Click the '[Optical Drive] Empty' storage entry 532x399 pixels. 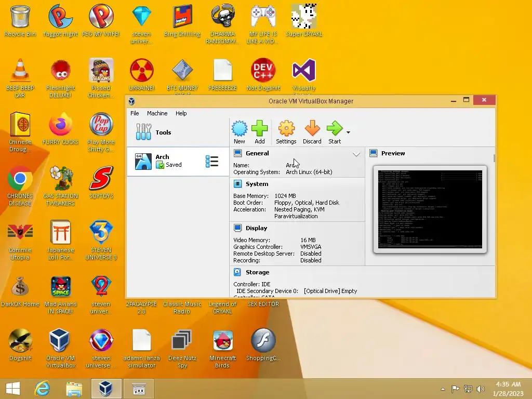click(x=330, y=291)
